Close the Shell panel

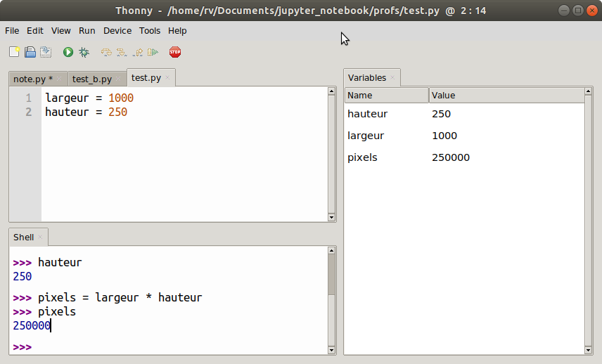click(40, 237)
